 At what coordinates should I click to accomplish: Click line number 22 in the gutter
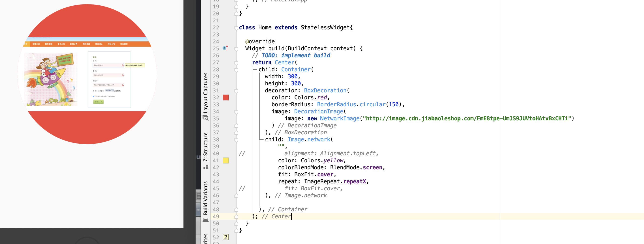pyautogui.click(x=216, y=28)
